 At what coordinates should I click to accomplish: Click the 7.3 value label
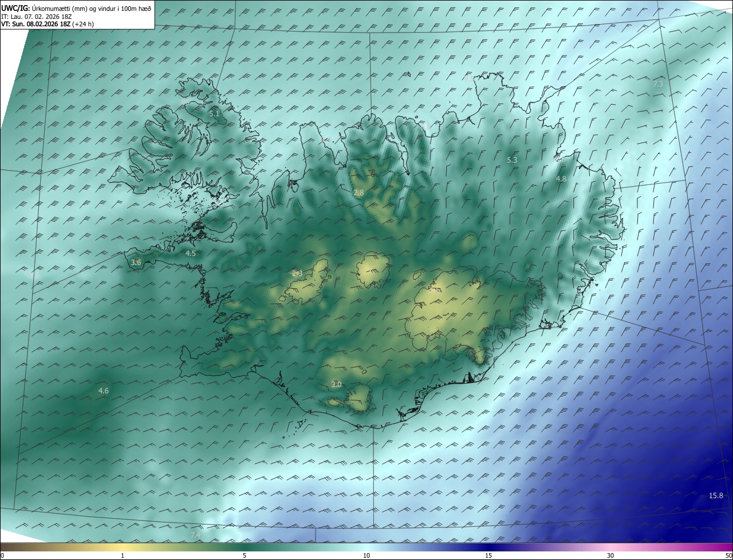click(x=658, y=84)
